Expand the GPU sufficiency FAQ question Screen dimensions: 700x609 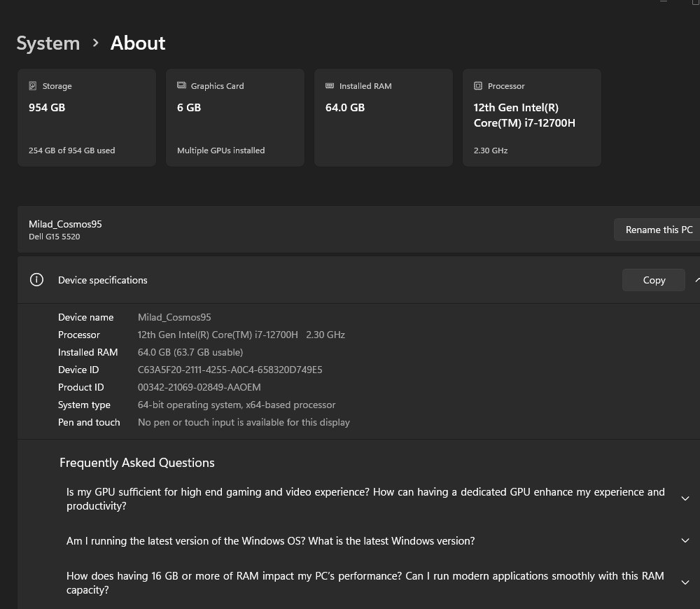[685, 498]
